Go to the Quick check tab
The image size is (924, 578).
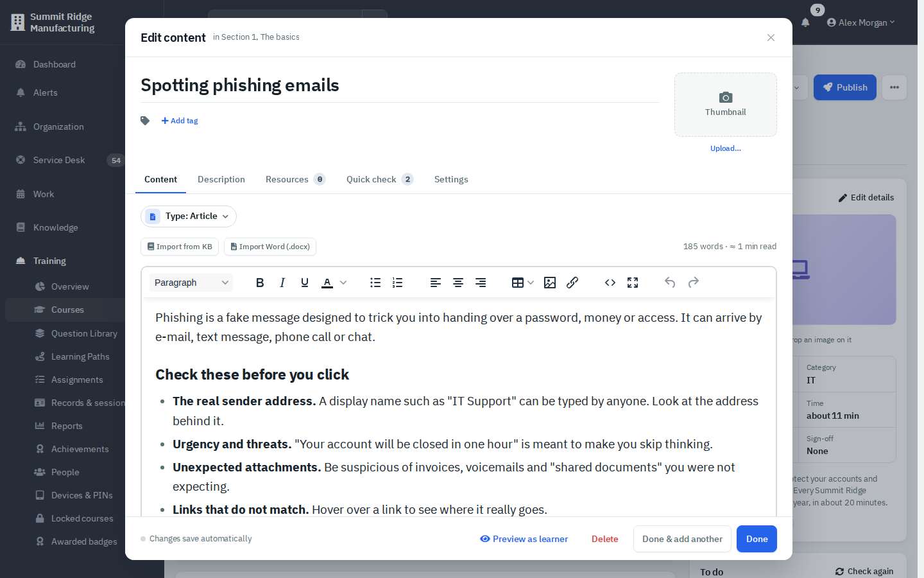click(x=380, y=180)
